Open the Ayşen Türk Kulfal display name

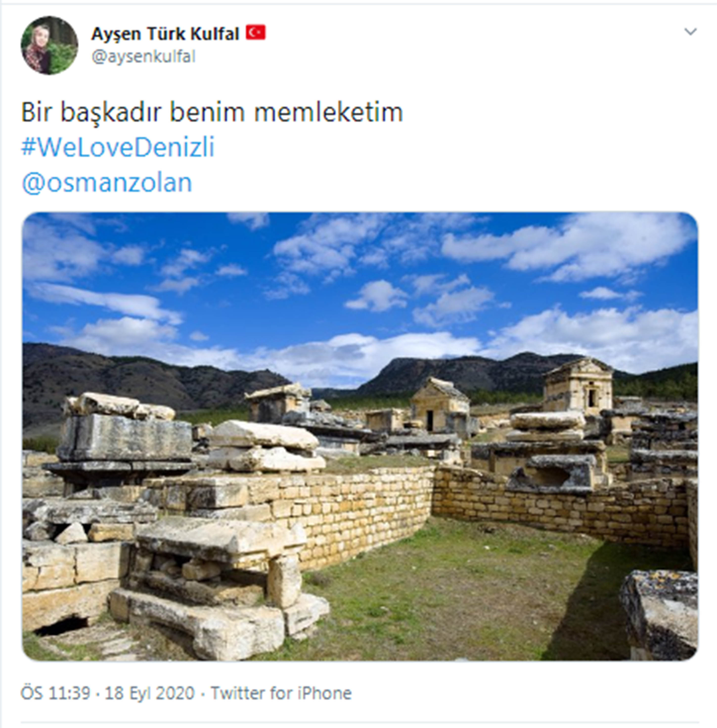pos(165,34)
